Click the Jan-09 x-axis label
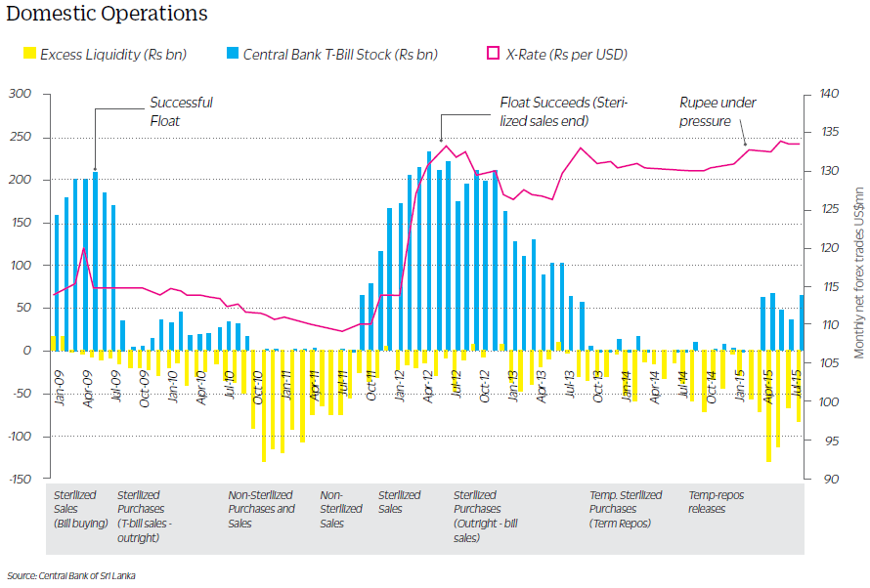Screen dimensions: 870x588 [60, 389]
